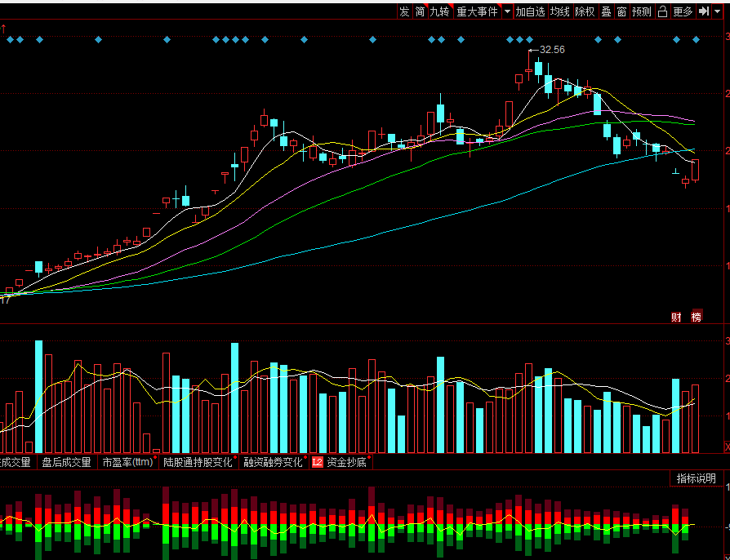Click the 发 toolbar button
Screen dimensions: 730x560
404,11
